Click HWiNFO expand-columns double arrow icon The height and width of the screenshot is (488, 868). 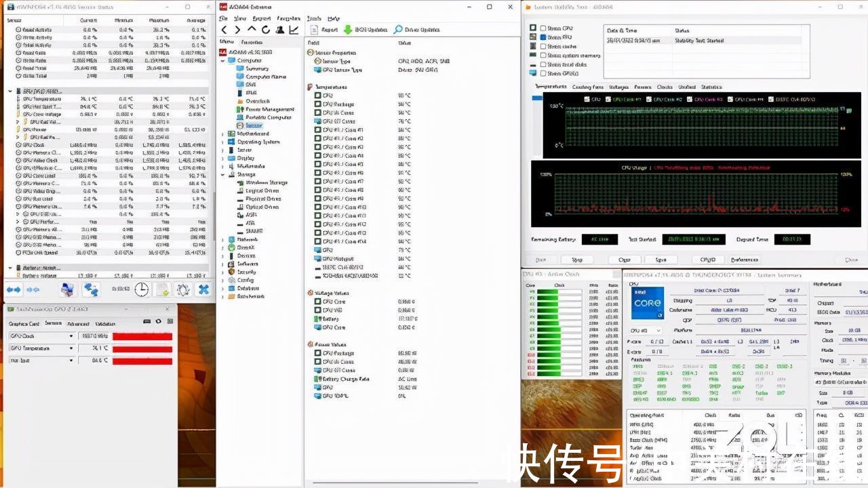pyautogui.click(x=14, y=289)
